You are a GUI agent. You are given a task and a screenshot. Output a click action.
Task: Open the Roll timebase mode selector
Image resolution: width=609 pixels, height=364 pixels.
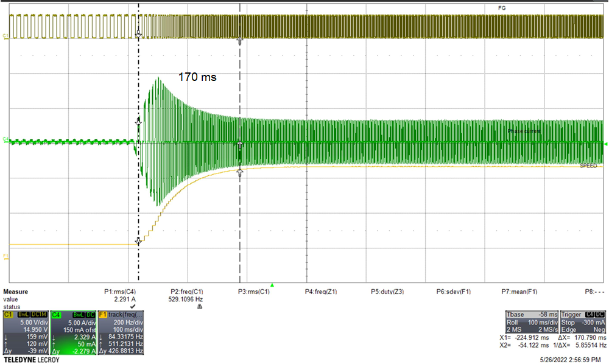512,323
